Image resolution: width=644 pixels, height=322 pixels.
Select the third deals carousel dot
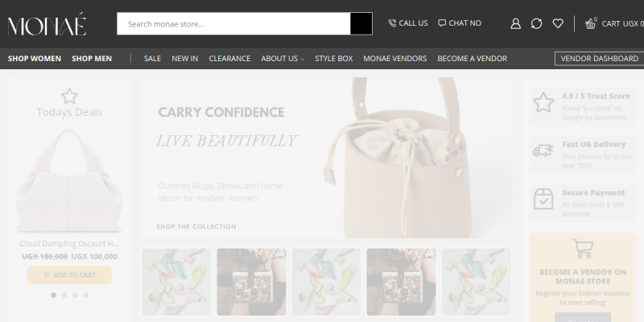(75, 295)
